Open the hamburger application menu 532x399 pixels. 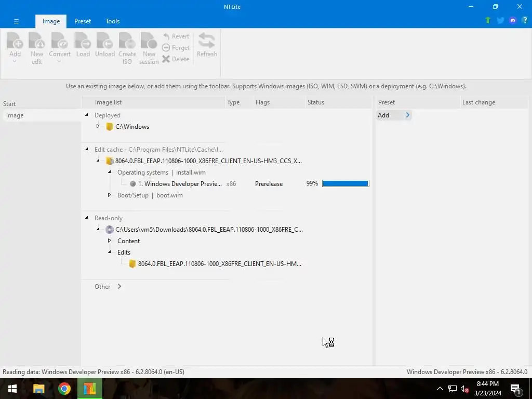tap(16, 21)
